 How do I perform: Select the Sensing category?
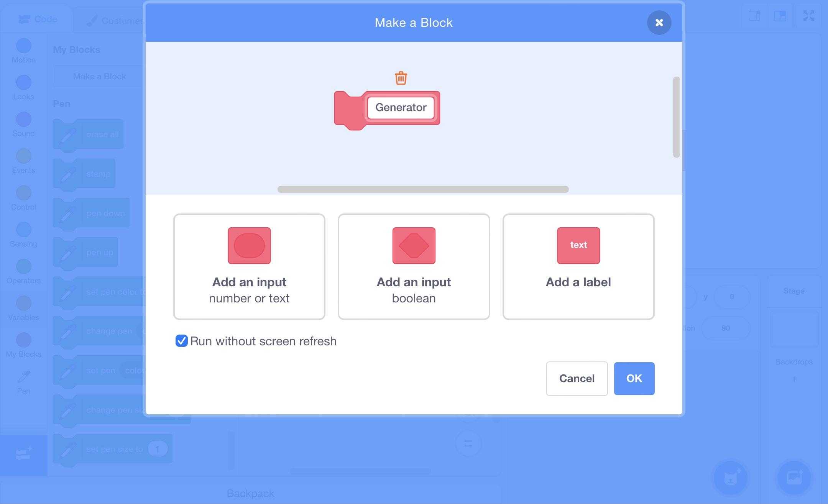pos(23,235)
